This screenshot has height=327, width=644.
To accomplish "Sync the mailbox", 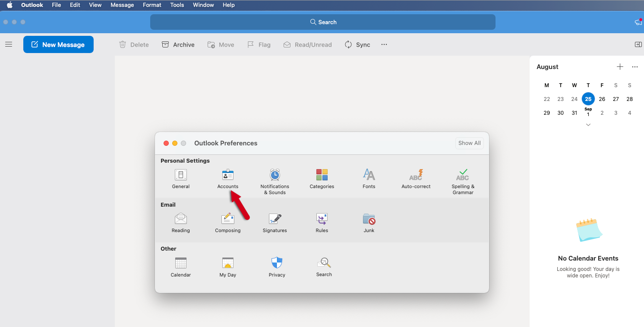I will coord(357,44).
